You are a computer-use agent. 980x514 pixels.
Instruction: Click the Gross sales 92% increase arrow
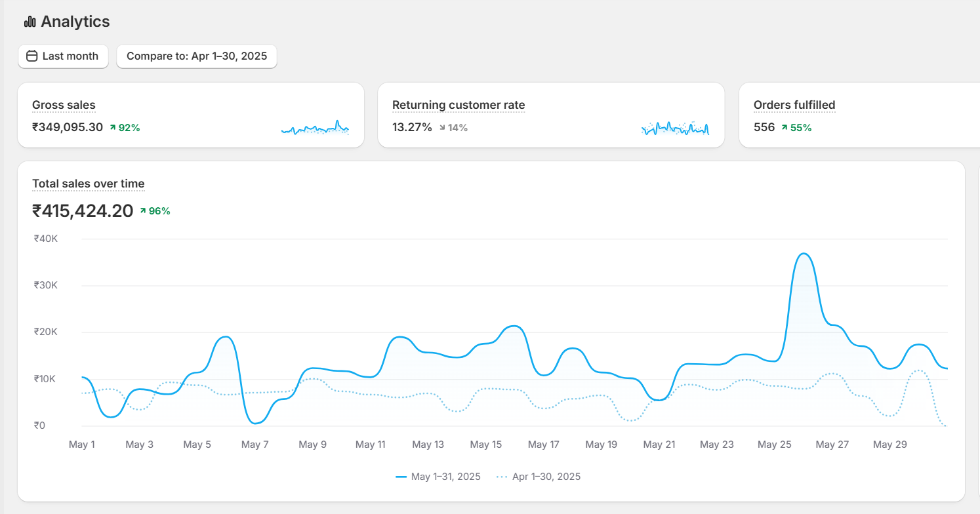click(113, 128)
